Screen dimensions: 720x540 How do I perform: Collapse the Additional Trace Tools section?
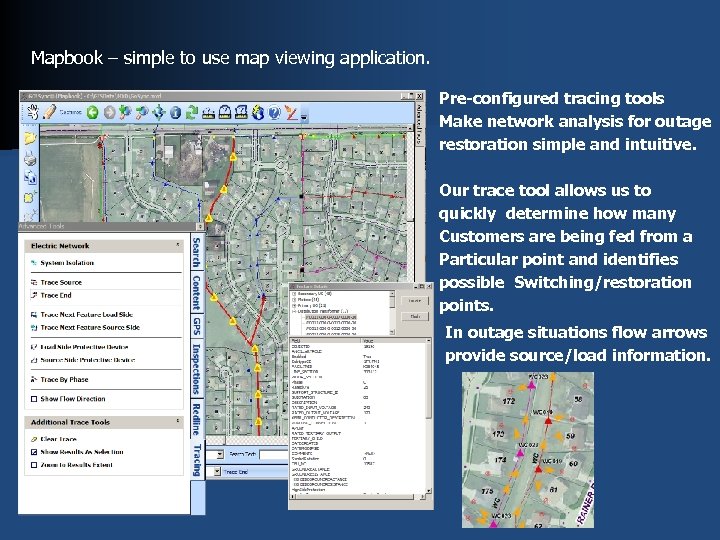tap(178, 421)
